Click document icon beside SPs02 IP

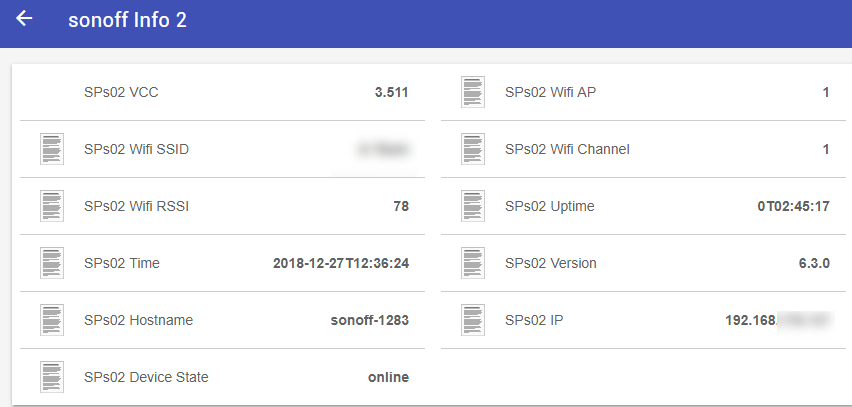point(473,320)
